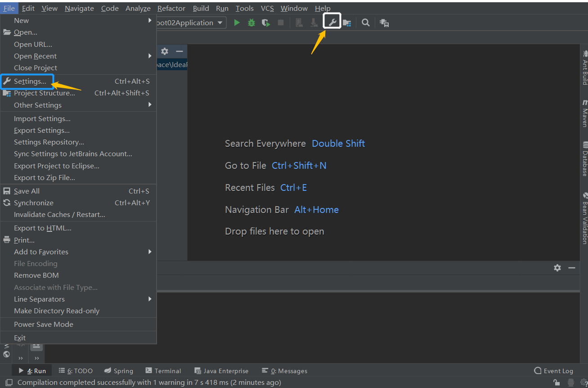Expand Line Separators submenu

tap(78, 299)
